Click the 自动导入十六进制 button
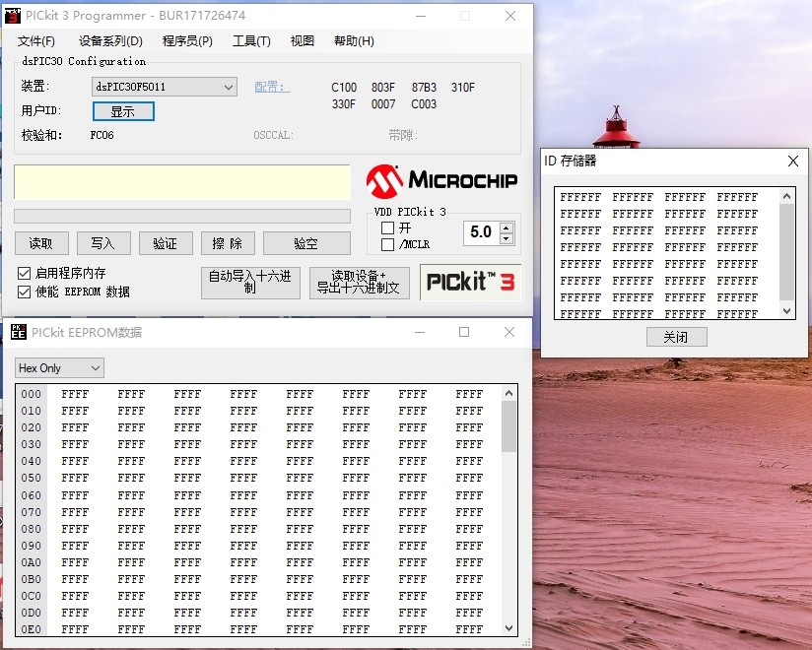This screenshot has width=812, height=650. (250, 283)
